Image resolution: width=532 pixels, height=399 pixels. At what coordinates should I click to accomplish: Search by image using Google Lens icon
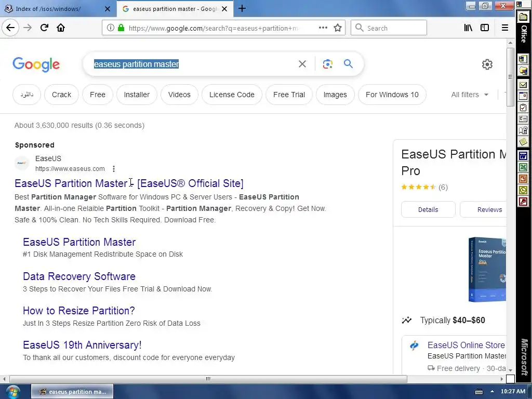328,64
